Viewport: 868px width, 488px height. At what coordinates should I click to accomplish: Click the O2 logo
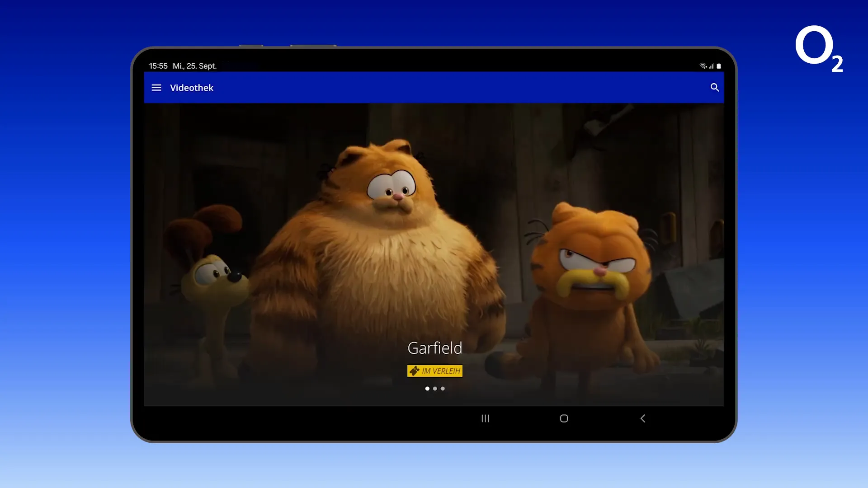pyautogui.click(x=819, y=49)
